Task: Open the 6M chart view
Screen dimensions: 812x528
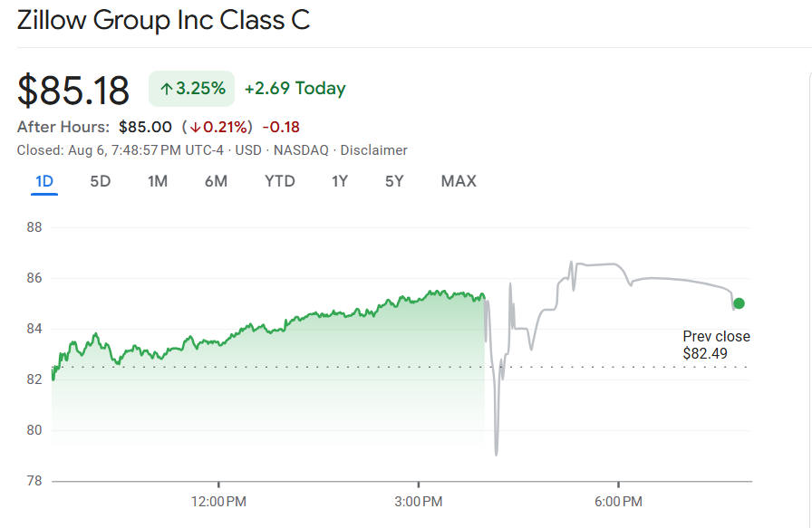Action: point(216,181)
